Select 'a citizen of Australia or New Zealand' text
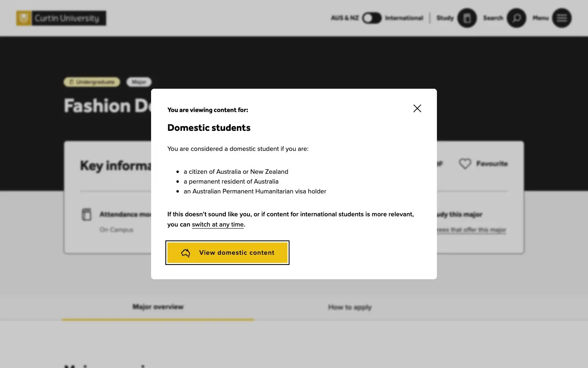Screen dimensions: 588x368 tap(236, 172)
